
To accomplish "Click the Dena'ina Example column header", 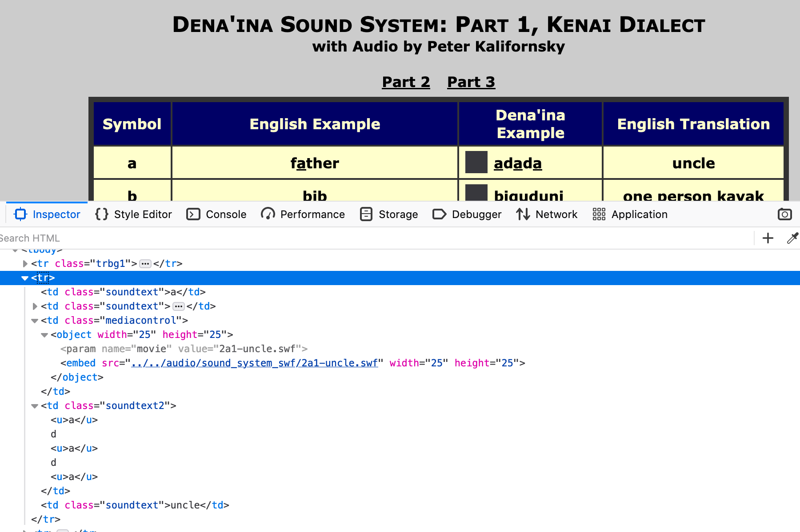I will (531, 124).
